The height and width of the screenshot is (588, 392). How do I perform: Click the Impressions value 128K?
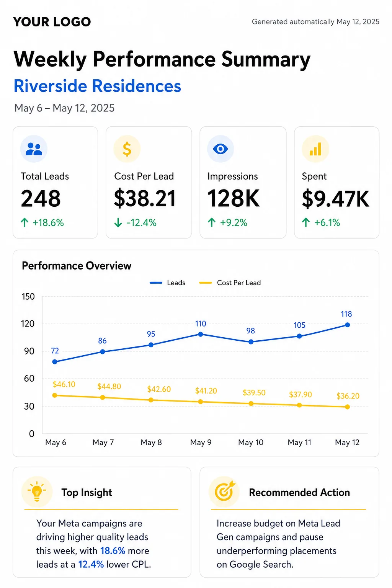(234, 199)
